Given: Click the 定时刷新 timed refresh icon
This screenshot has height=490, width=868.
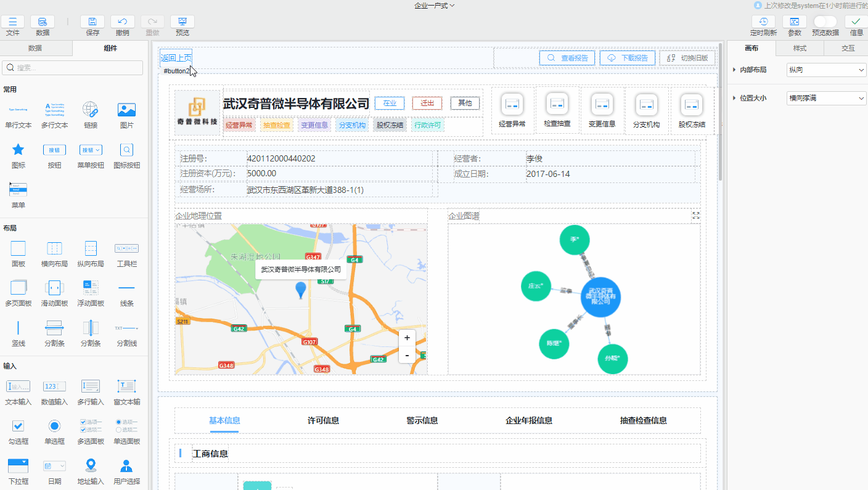Looking at the screenshot, I should (763, 22).
